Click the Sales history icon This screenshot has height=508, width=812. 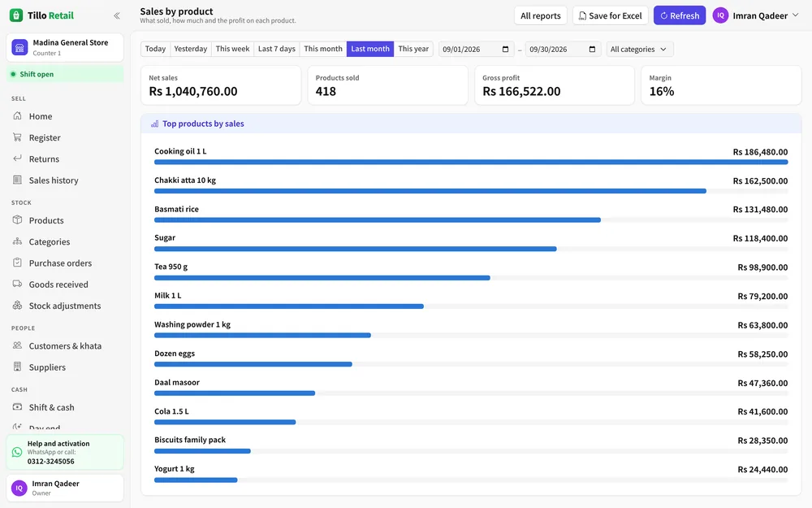click(x=17, y=180)
